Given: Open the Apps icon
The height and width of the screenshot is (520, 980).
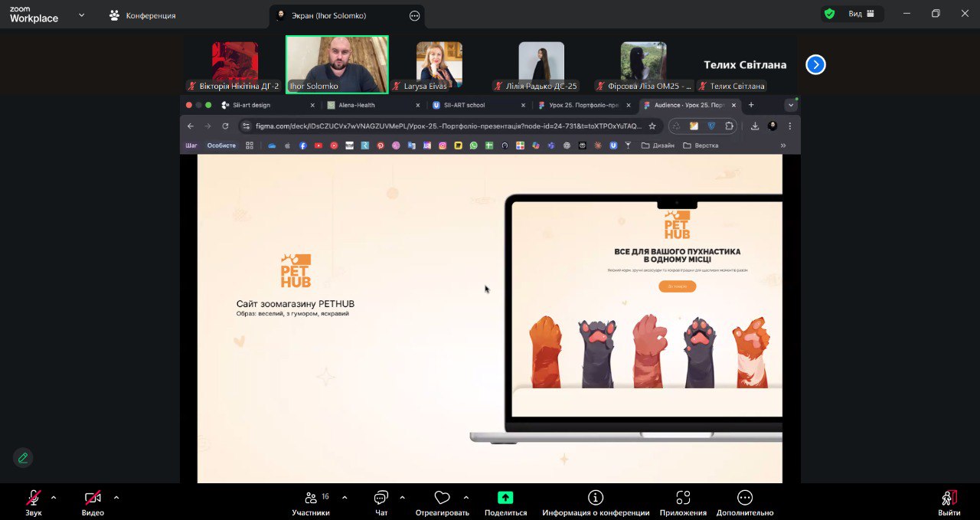Looking at the screenshot, I should (683, 498).
